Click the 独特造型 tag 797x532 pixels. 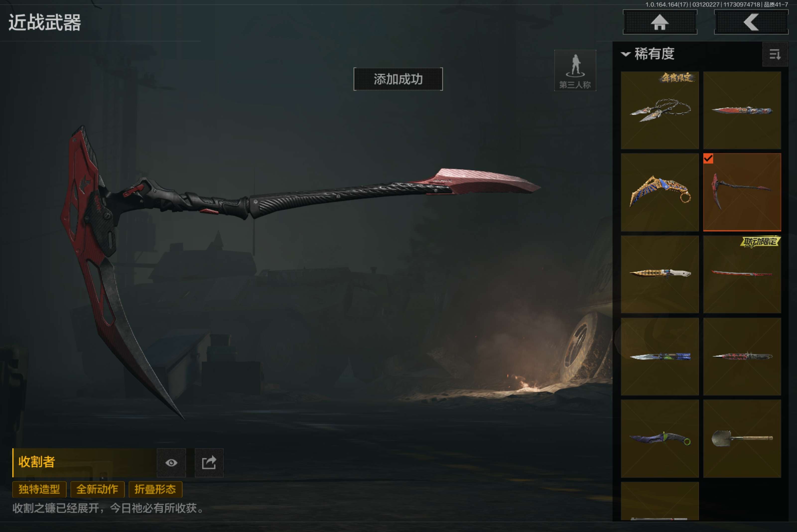(39, 489)
